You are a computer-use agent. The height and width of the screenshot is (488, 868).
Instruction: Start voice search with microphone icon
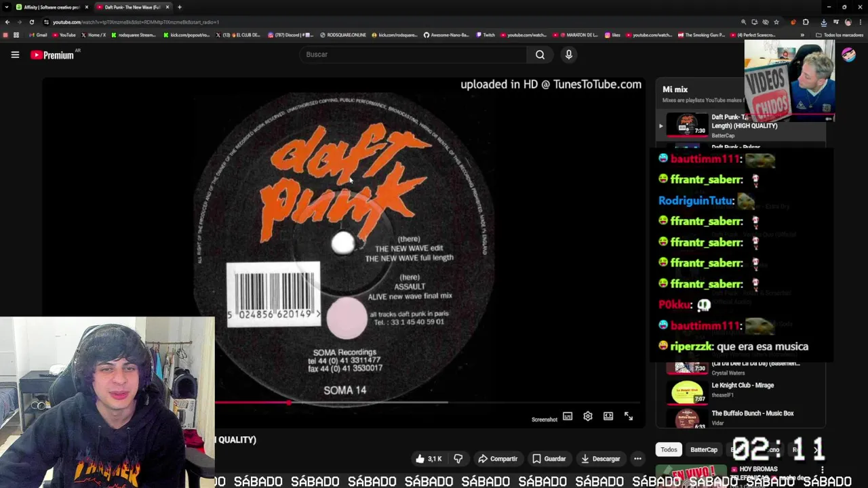pyautogui.click(x=569, y=55)
